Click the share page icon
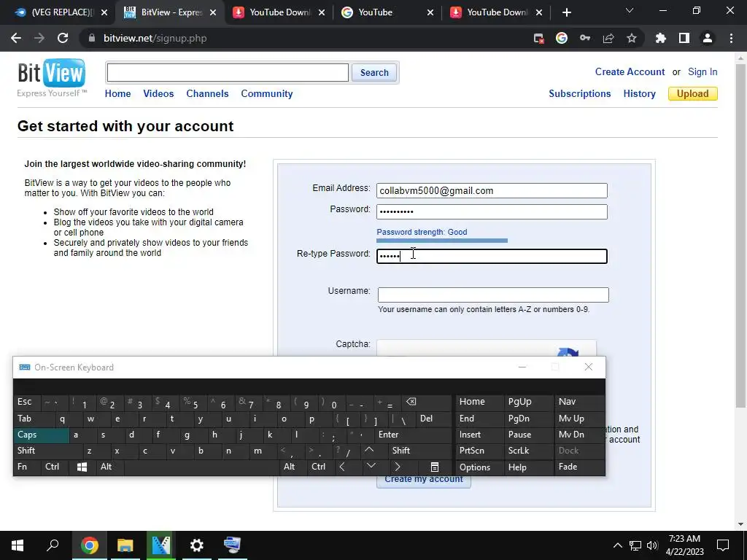747x560 pixels. (608, 38)
